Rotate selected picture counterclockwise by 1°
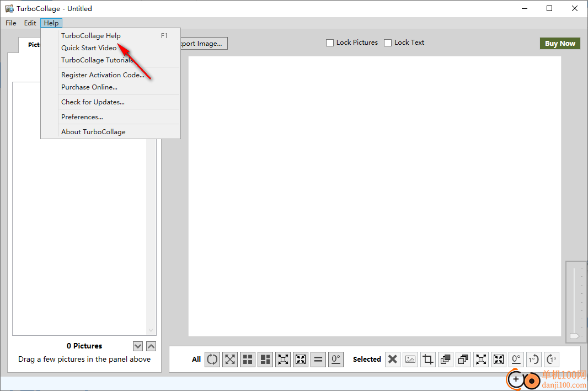The height and width of the screenshot is (391, 588). tap(533, 360)
